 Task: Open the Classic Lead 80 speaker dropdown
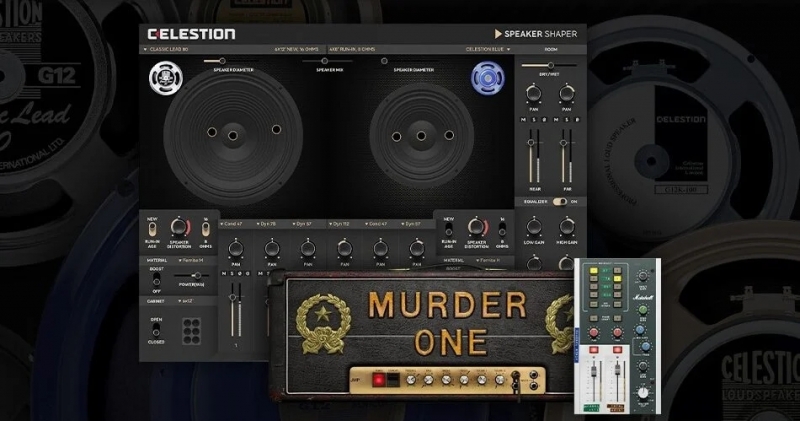click(x=166, y=49)
